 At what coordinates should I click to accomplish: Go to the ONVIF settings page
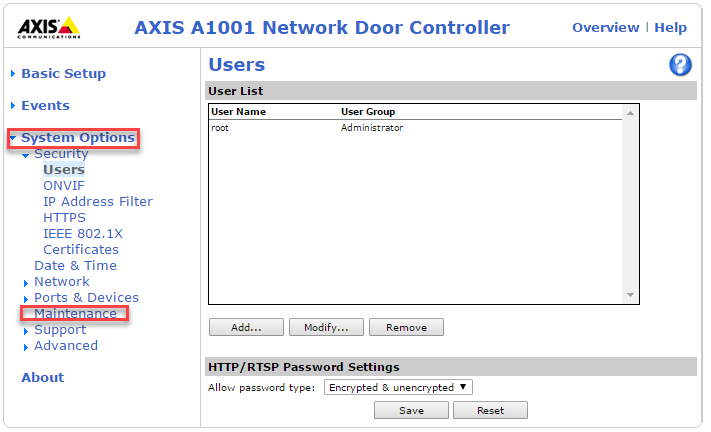pyautogui.click(x=64, y=185)
